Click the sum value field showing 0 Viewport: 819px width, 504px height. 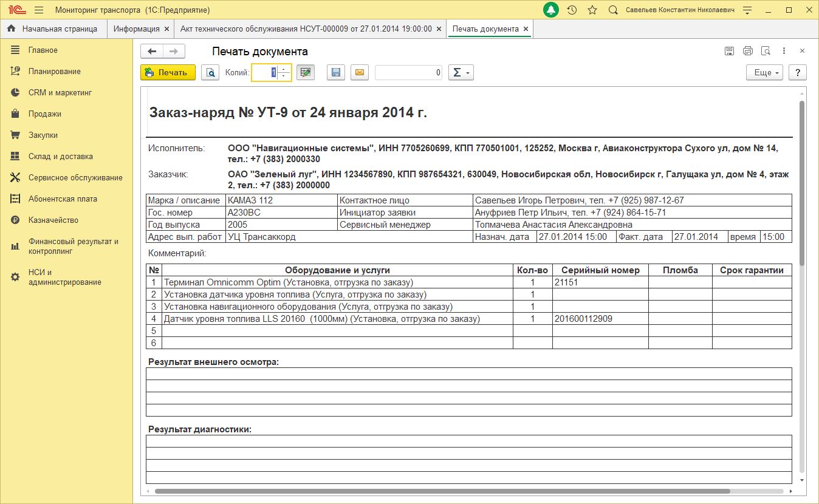pyautogui.click(x=409, y=72)
